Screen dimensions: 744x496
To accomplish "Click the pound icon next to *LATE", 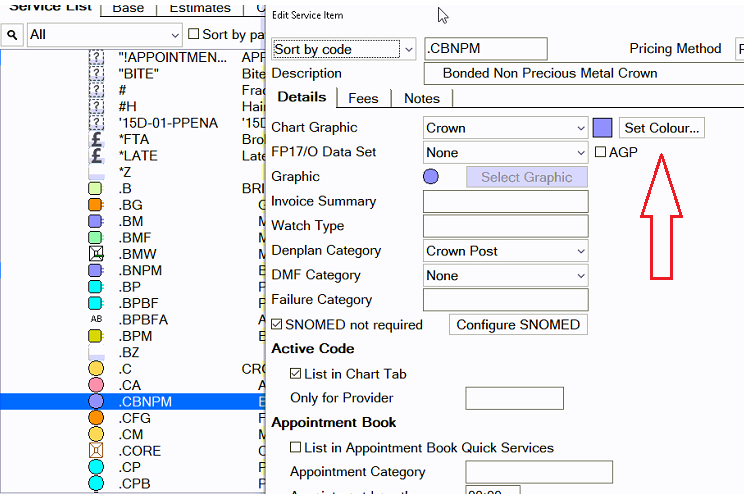I will pos(96,156).
